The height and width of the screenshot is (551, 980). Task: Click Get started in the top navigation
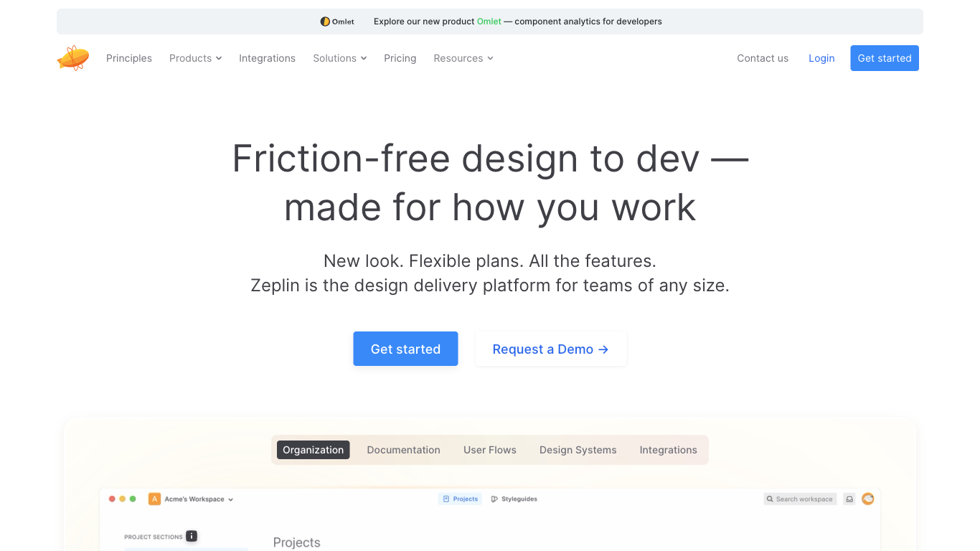[885, 58]
